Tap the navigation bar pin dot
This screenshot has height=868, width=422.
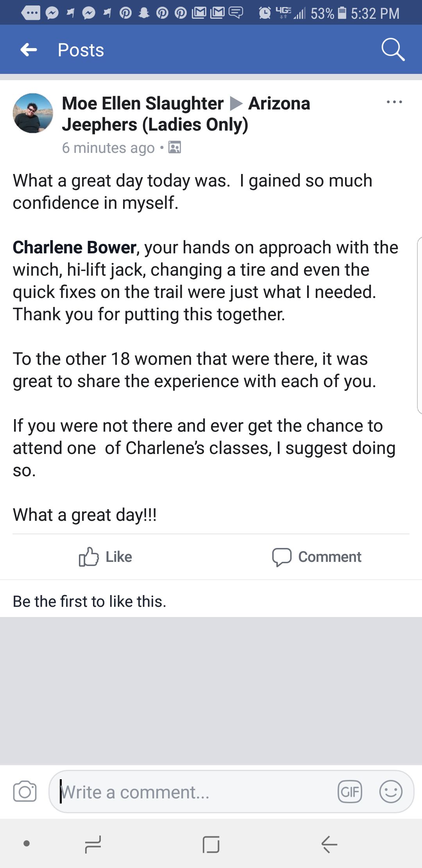click(x=27, y=843)
